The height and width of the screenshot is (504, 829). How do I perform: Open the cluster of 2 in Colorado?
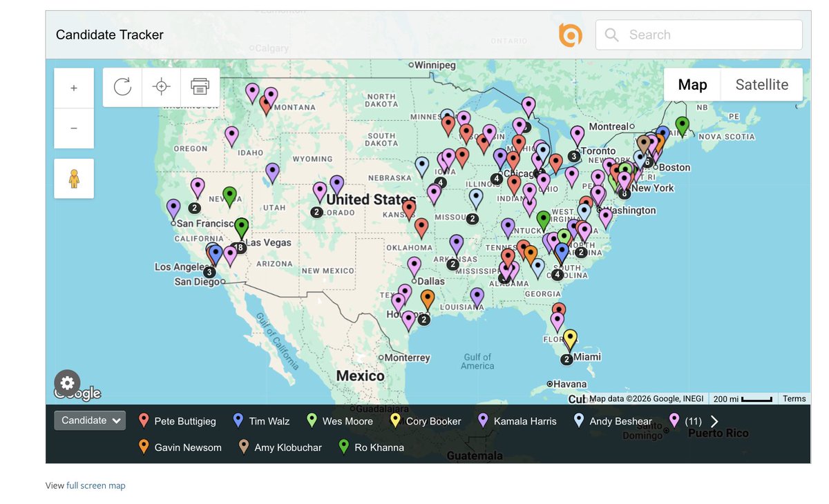pos(316,212)
